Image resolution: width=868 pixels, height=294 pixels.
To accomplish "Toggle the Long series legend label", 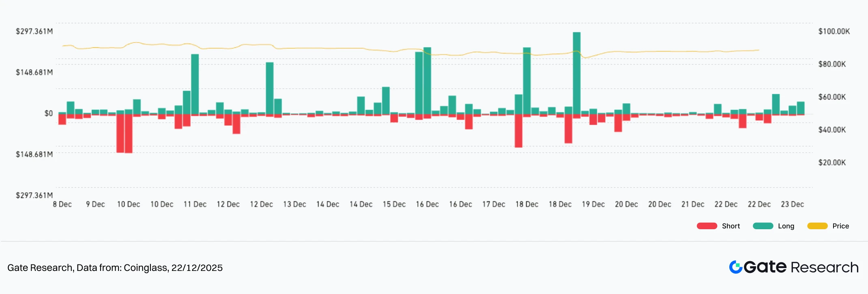I will pos(786,226).
